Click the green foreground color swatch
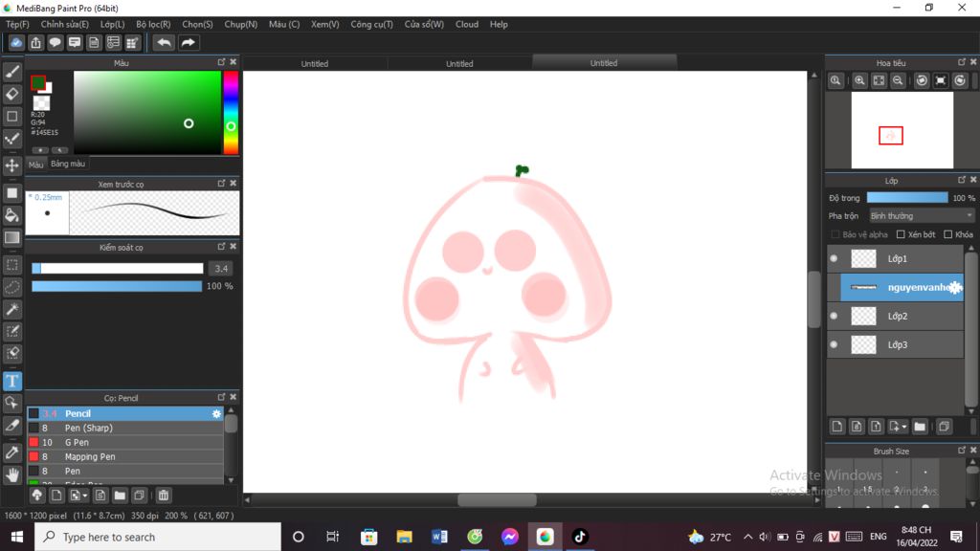 point(38,82)
